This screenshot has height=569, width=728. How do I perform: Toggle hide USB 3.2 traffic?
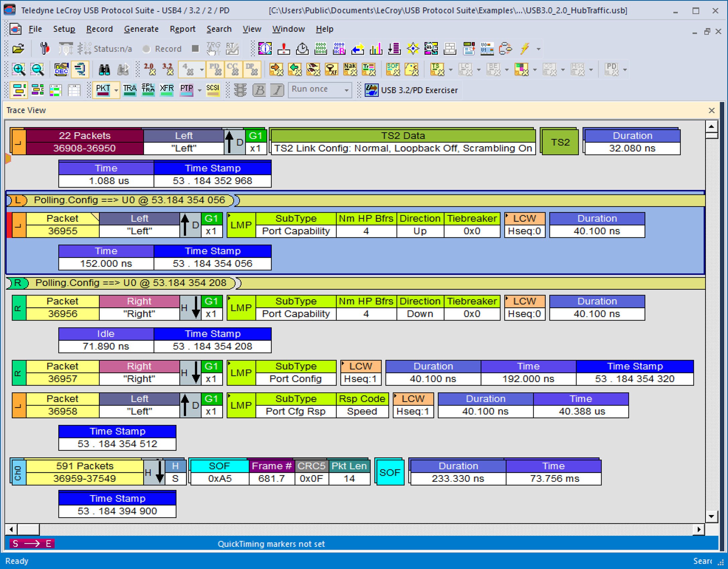(168, 69)
